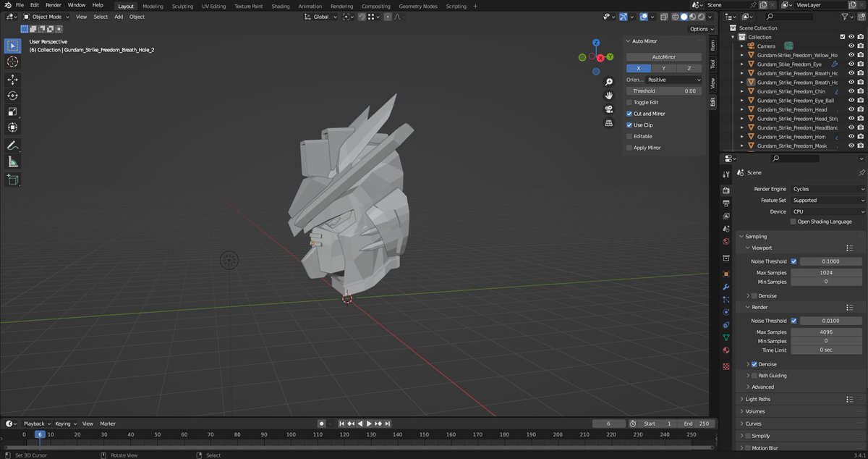Viewport: 868px width, 459px height.
Task: Disable the Use Clip checkbox
Action: (x=629, y=125)
